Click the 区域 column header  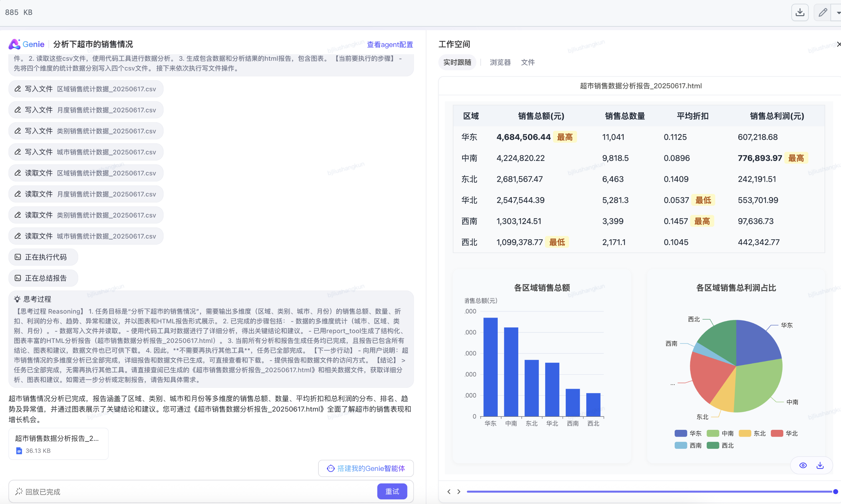[471, 116]
